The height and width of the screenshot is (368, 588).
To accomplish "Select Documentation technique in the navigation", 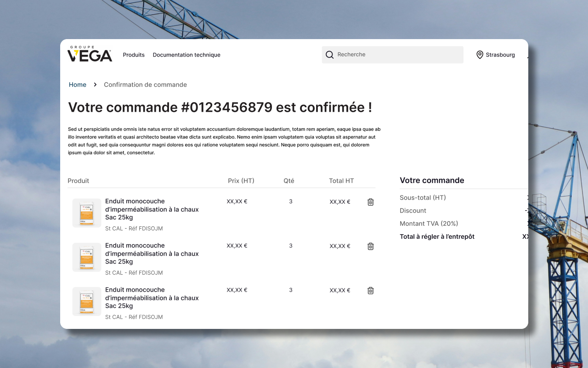I will point(187,55).
